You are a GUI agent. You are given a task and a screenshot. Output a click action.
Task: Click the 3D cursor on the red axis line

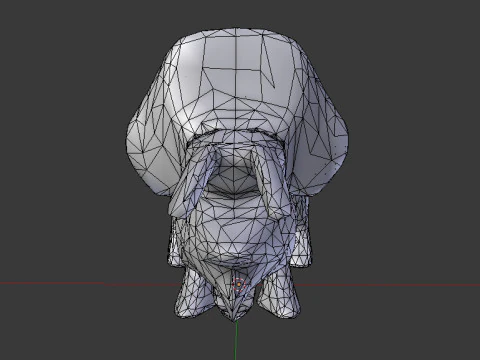(x=239, y=284)
